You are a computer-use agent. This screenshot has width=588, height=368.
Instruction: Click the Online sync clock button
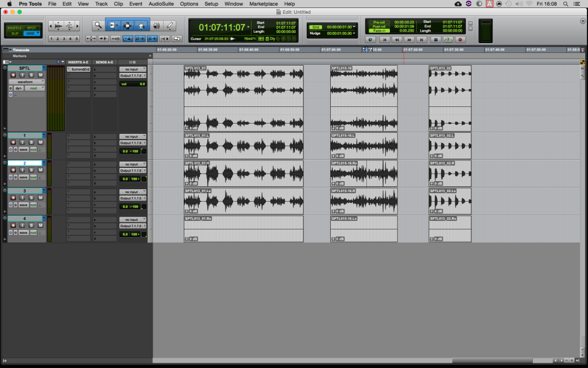(370, 40)
